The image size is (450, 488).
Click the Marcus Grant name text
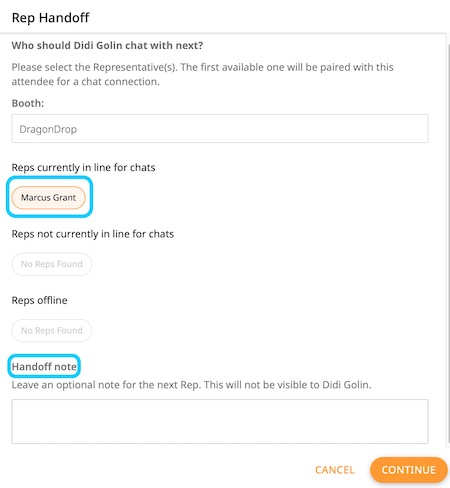(49, 197)
